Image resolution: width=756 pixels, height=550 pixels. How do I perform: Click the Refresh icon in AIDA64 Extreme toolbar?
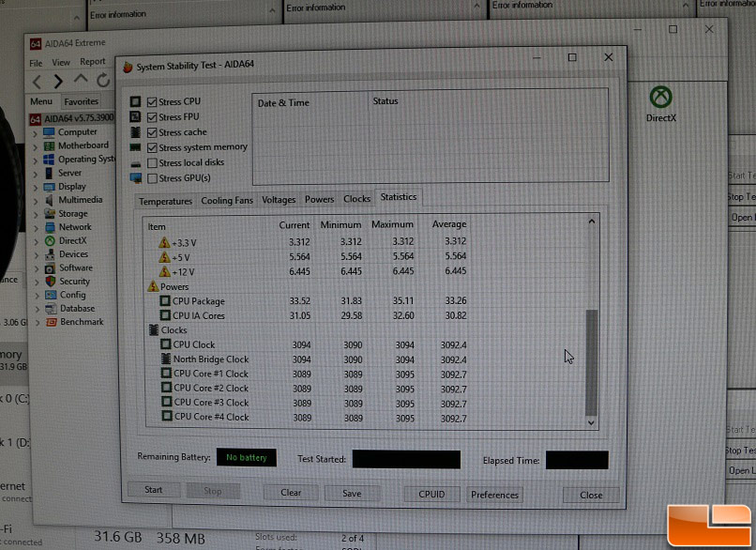[102, 80]
